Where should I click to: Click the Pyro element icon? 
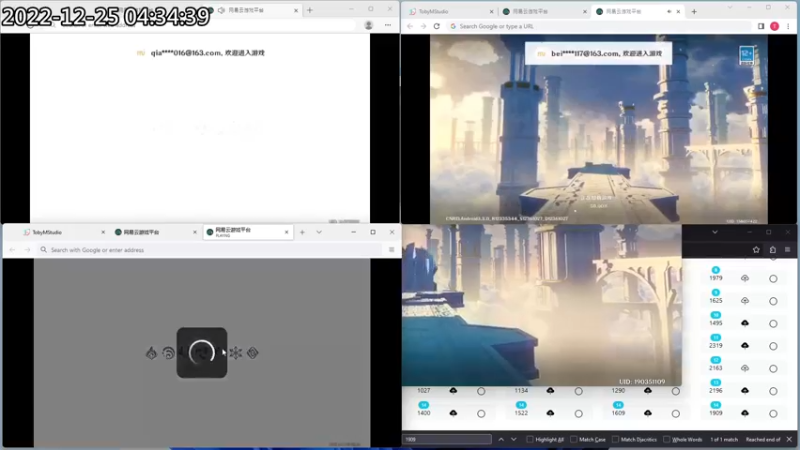[152, 353]
